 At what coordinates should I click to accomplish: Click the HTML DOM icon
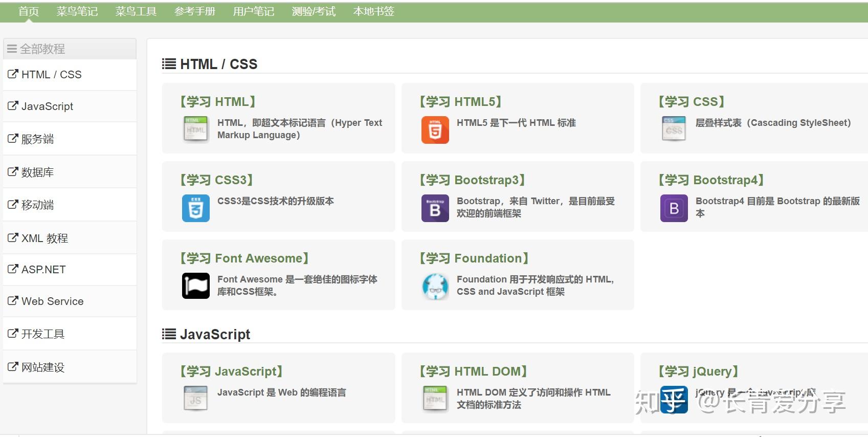point(435,399)
